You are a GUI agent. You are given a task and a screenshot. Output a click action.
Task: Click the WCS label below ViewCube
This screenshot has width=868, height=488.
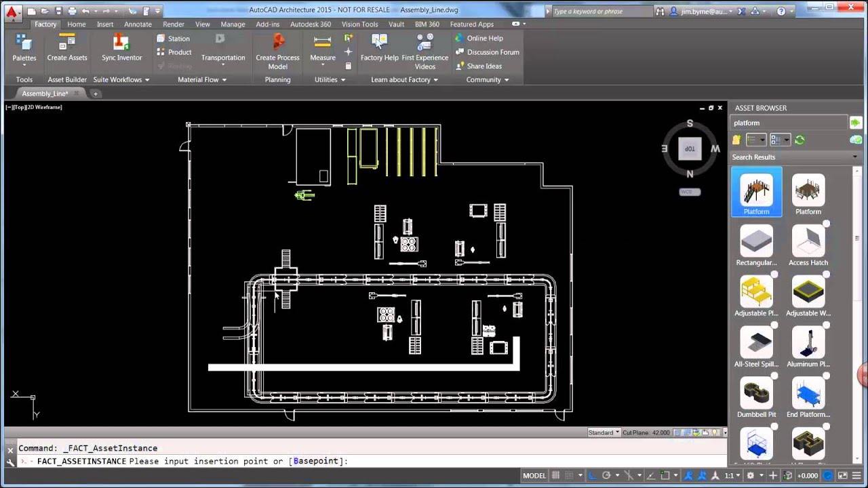690,192
